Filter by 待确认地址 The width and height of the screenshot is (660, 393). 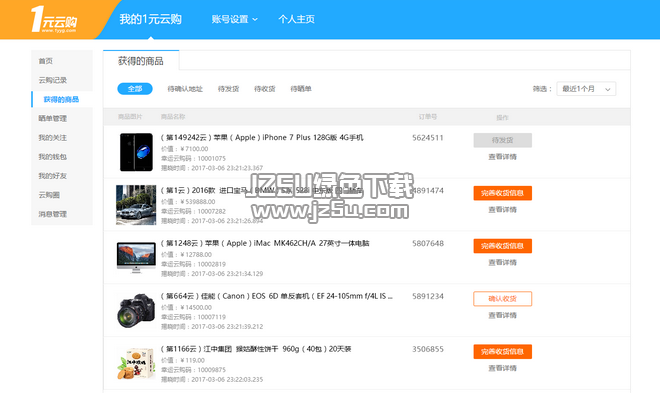185,89
